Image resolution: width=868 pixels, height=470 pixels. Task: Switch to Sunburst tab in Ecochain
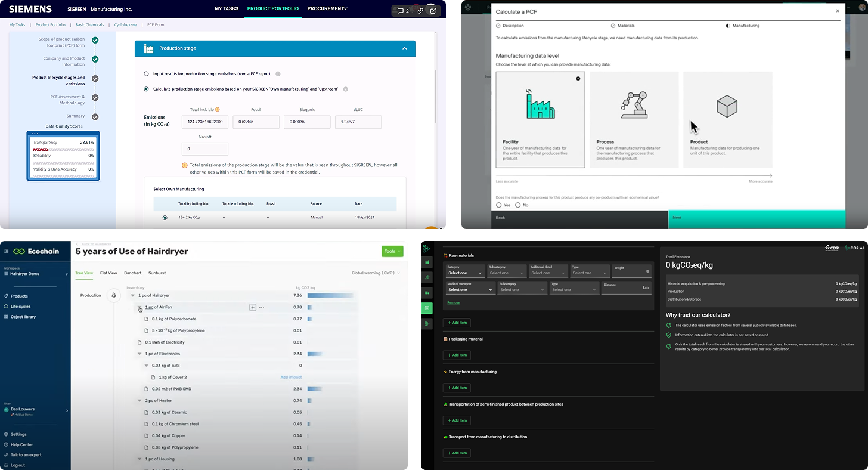(157, 273)
